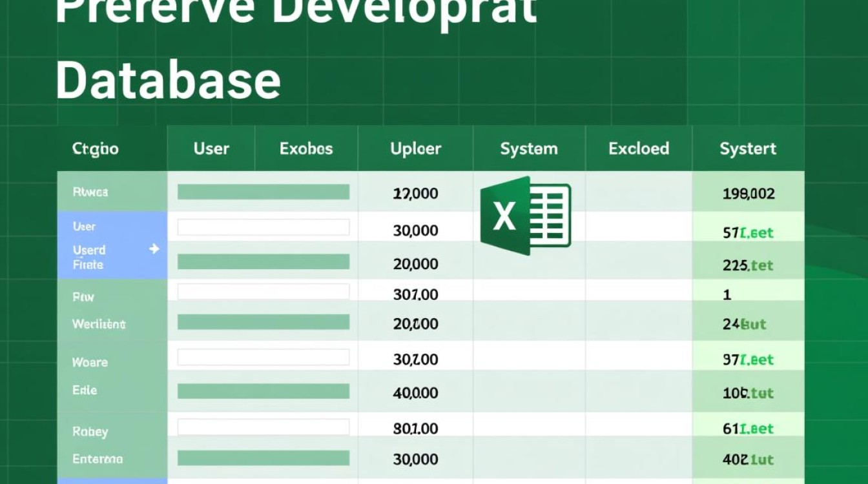Viewport: 868px width, 484px height.
Task: Click the Excel logo icon
Action: pos(526,216)
